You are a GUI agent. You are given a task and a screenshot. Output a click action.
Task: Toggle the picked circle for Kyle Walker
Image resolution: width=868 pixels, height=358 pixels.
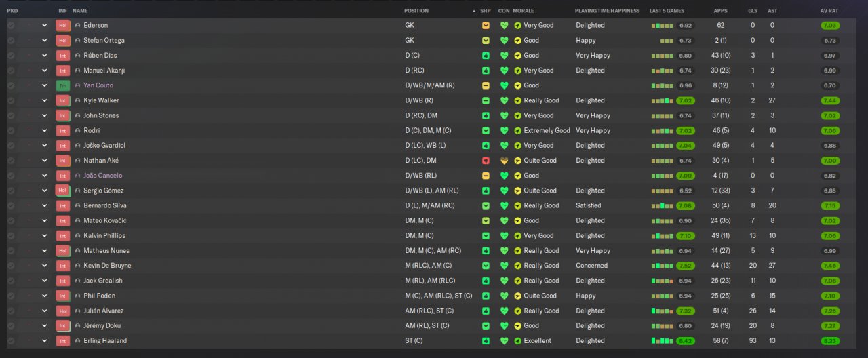click(11, 100)
